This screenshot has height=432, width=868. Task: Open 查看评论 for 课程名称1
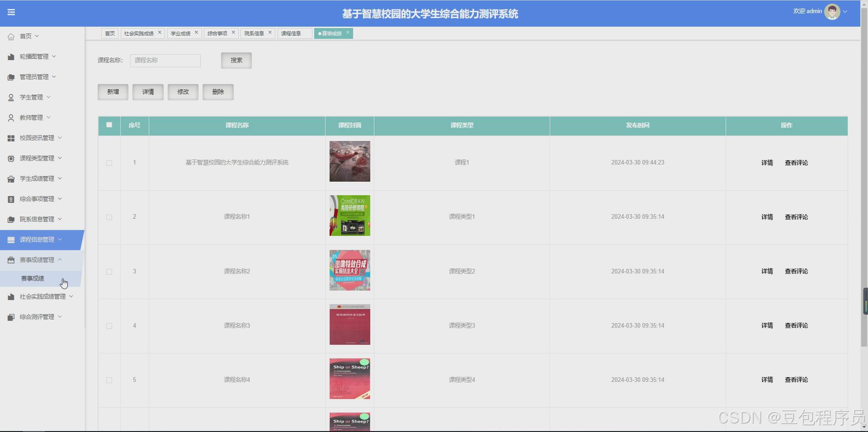coord(797,217)
